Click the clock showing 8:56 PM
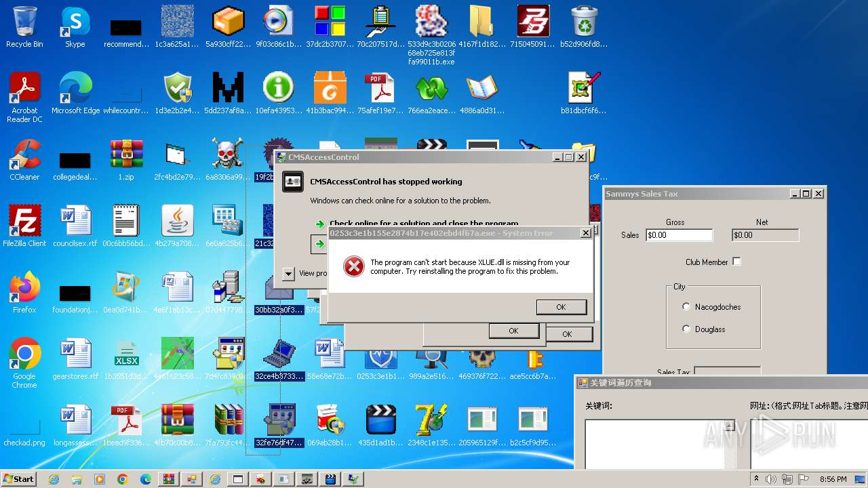The image size is (868, 488). (833, 479)
